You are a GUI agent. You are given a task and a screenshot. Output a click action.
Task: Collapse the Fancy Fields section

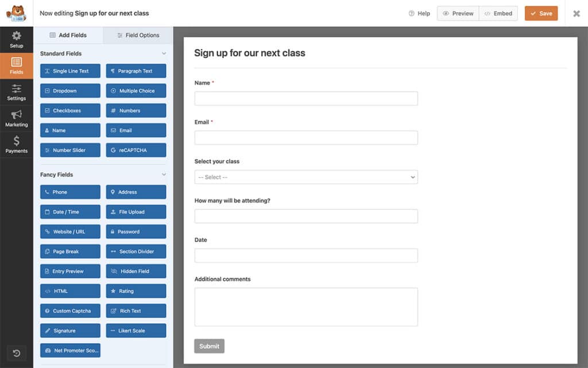tap(164, 175)
